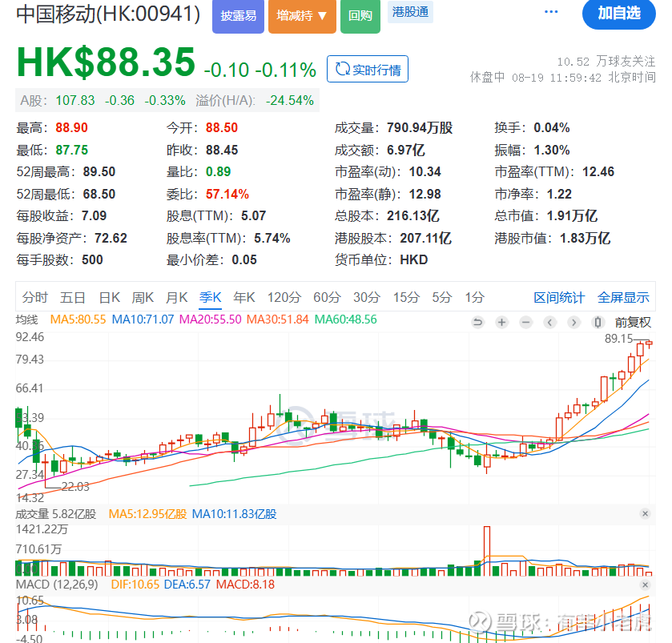Viewport: 672px width, 643px height.
Task: Switch to 60分 chart tab
Action: pos(327,297)
